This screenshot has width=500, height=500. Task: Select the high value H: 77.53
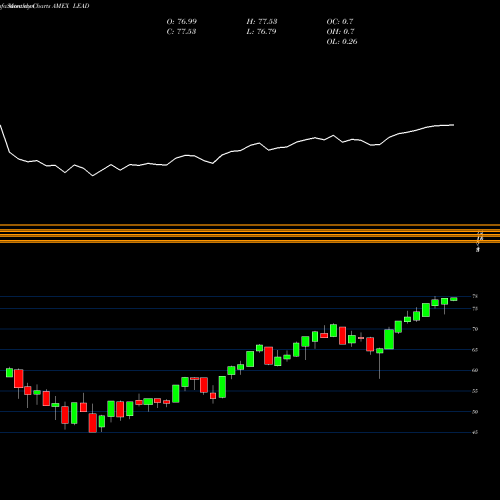(262, 22)
